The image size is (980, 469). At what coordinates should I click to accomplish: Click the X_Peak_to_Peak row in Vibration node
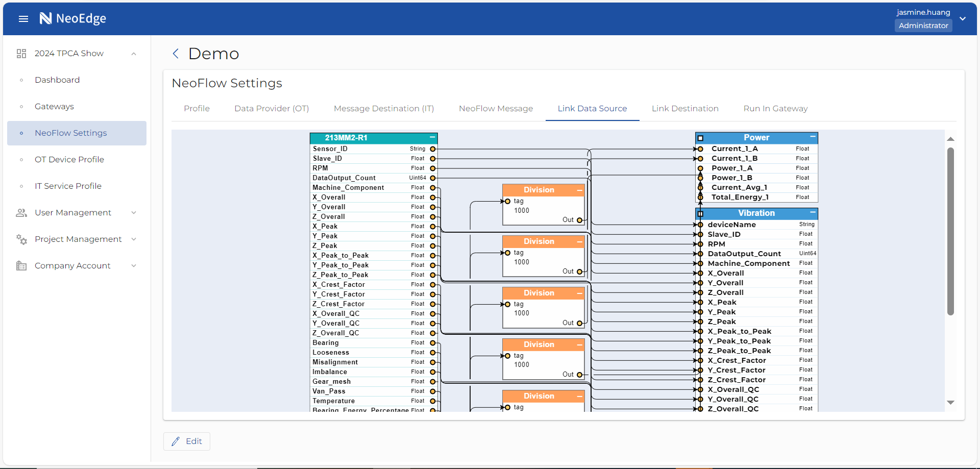(756, 331)
